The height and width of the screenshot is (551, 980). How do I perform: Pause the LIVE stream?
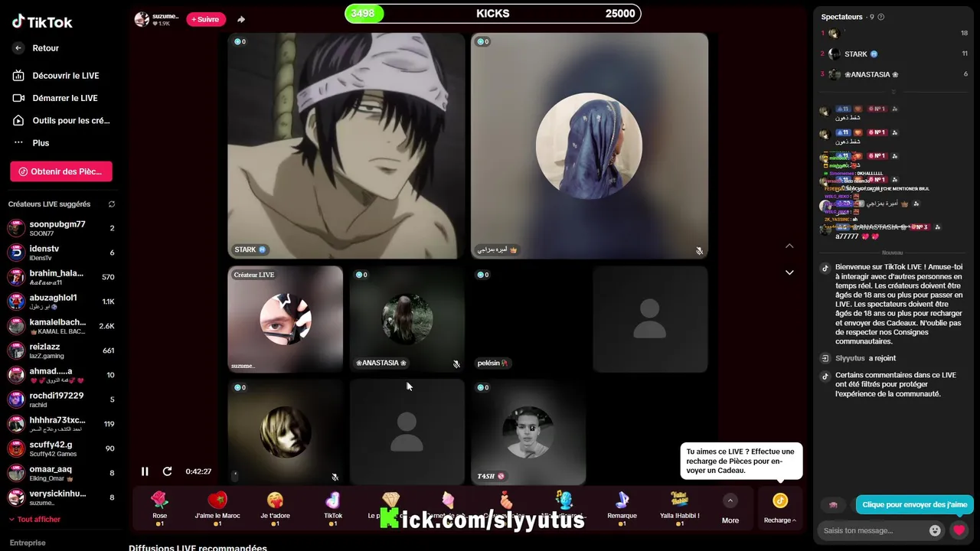(x=145, y=471)
